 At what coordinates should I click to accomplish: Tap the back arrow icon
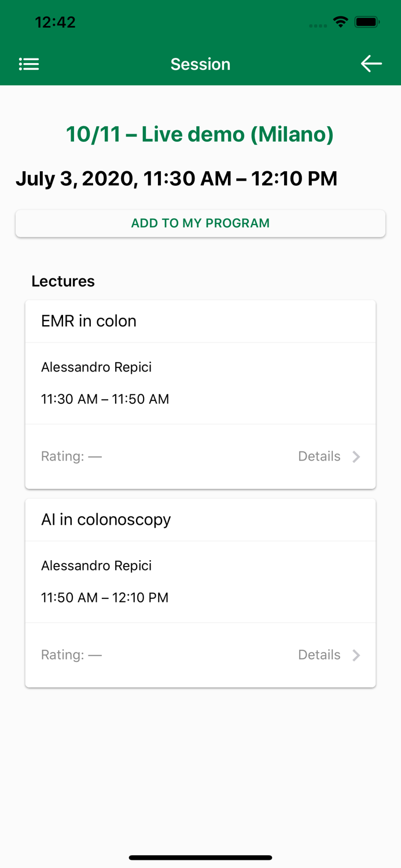[371, 64]
